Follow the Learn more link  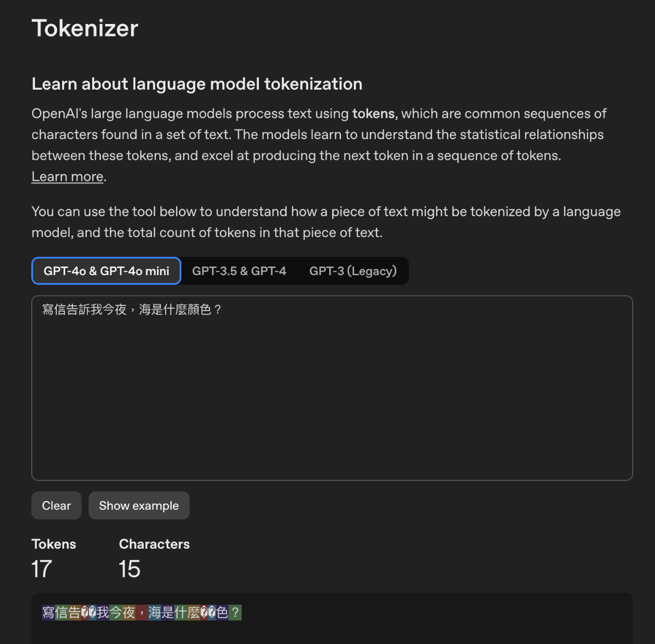coord(68,177)
